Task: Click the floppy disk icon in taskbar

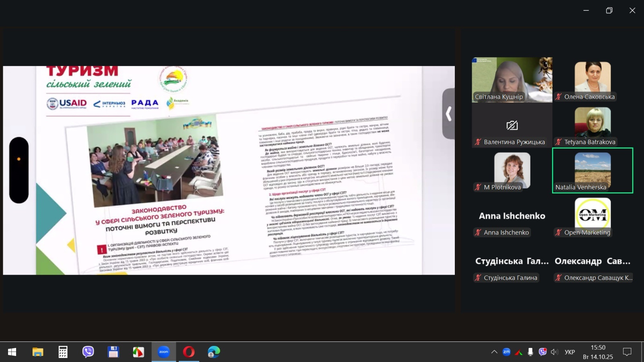Action: click(x=113, y=352)
